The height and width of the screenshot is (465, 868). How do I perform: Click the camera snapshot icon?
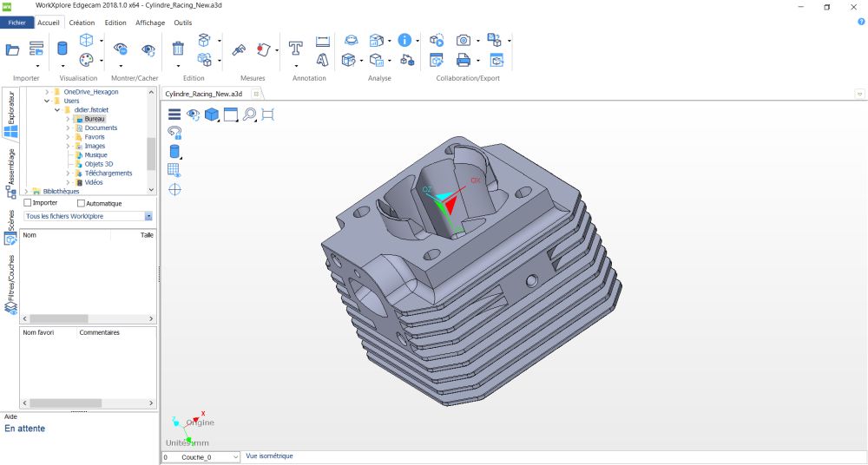point(464,40)
